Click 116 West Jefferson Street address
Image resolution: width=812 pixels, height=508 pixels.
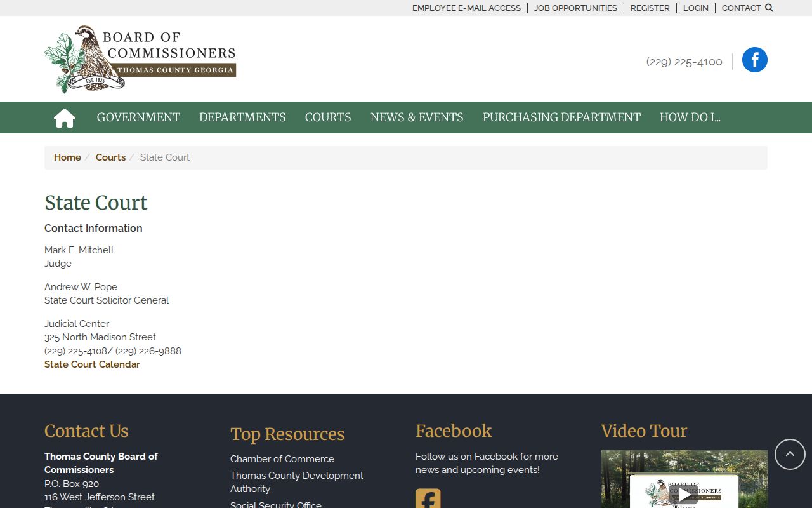coord(100,497)
